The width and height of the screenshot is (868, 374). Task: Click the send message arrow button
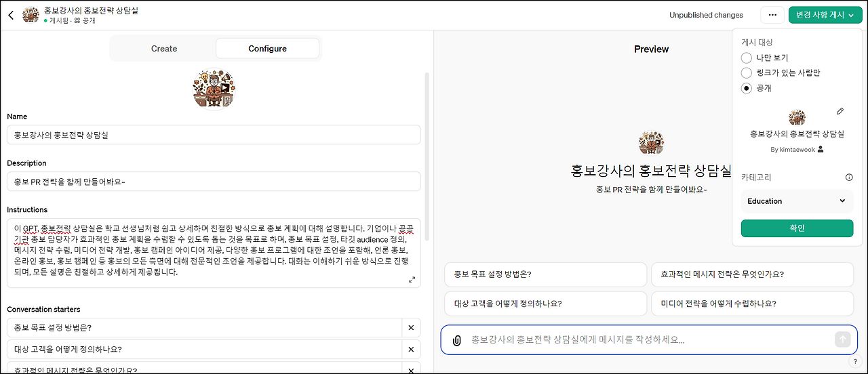click(x=842, y=340)
